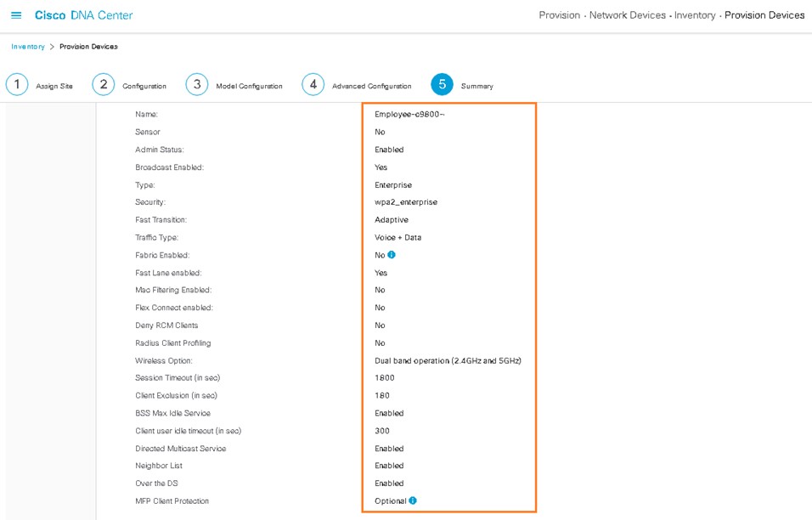Image resolution: width=812 pixels, height=520 pixels.
Task: Select step 5 circle Summary
Action: coord(443,84)
